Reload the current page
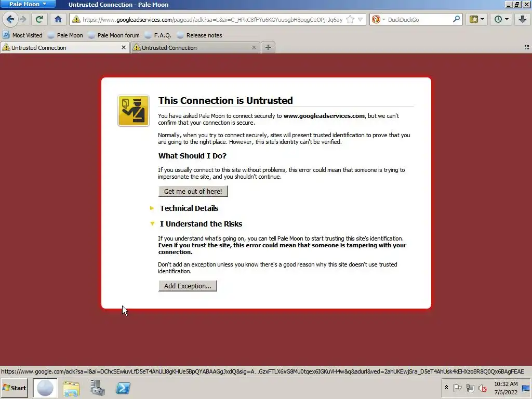 (x=39, y=19)
